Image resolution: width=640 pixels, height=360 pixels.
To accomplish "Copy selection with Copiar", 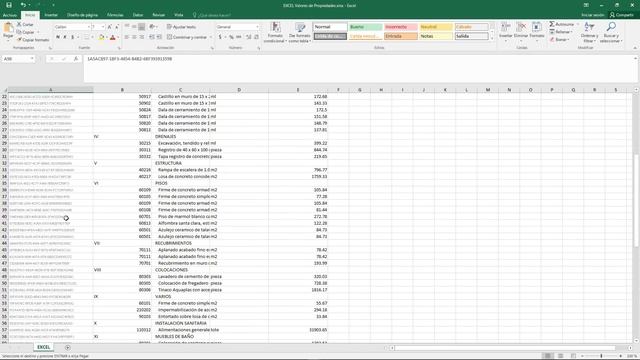I will pyautogui.click(x=26, y=32).
